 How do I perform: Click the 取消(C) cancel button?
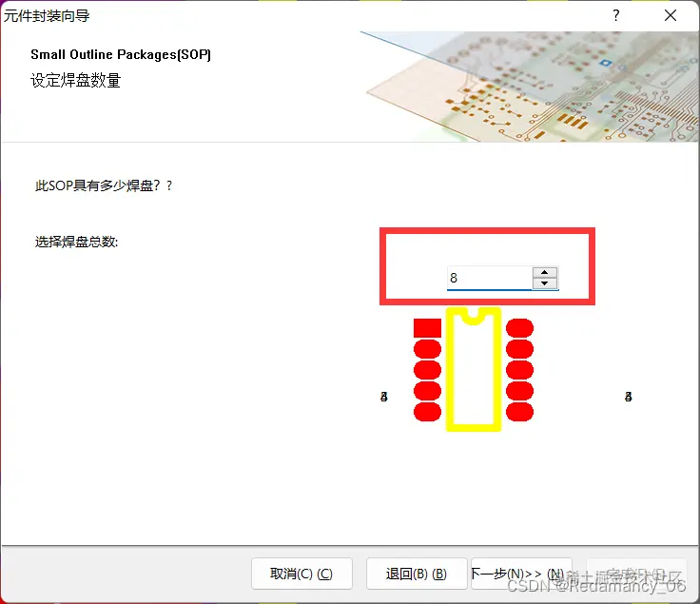point(301,574)
